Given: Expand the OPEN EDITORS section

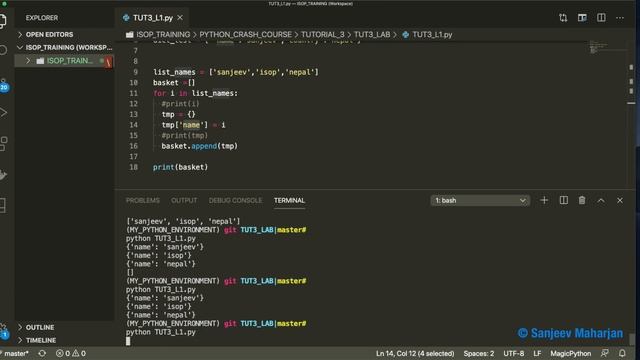Looking at the screenshot, I should 49,35.
